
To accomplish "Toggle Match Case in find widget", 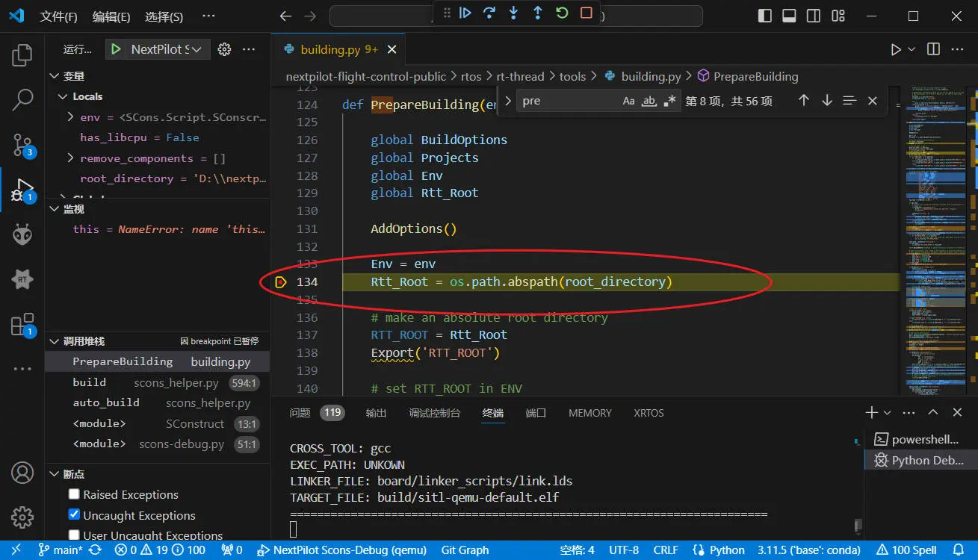I will coord(629,101).
